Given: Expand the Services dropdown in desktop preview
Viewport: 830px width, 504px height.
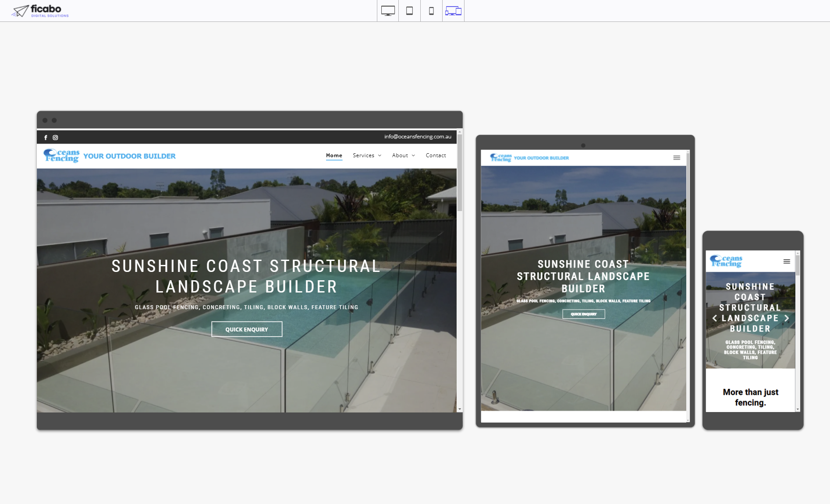Looking at the screenshot, I should [367, 155].
